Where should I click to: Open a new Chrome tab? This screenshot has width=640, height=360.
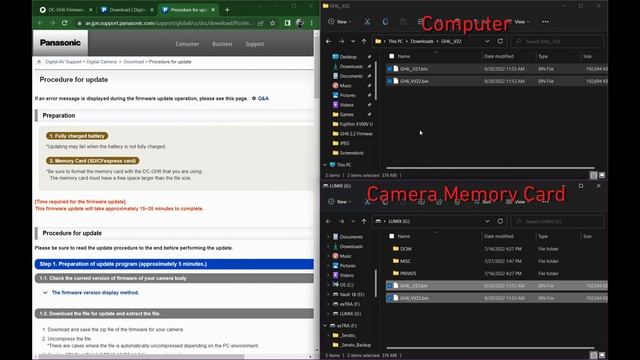click(227, 10)
